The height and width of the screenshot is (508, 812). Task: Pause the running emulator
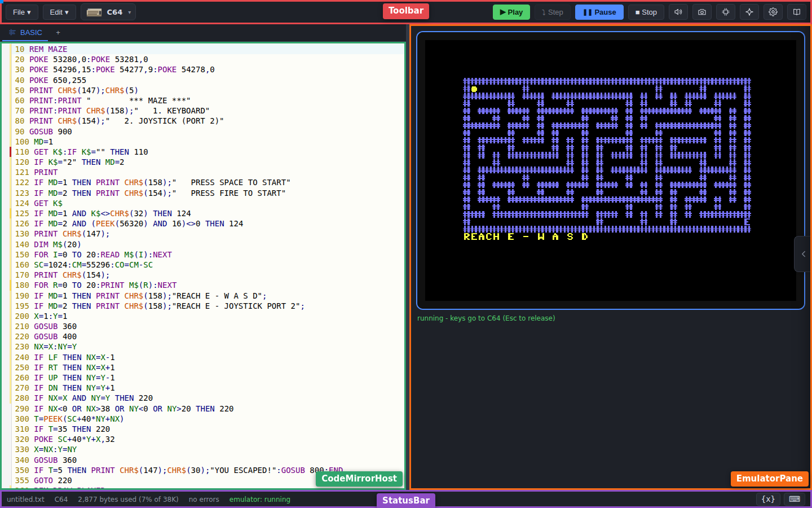click(599, 12)
